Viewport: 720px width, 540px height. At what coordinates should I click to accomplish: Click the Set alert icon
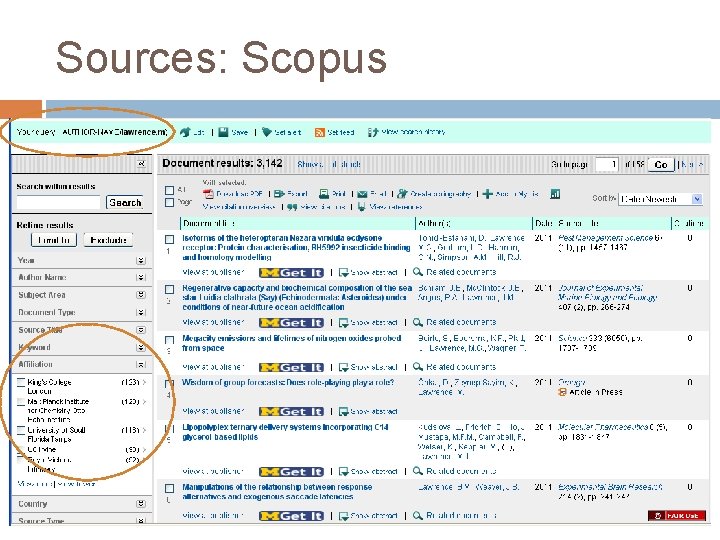266,132
